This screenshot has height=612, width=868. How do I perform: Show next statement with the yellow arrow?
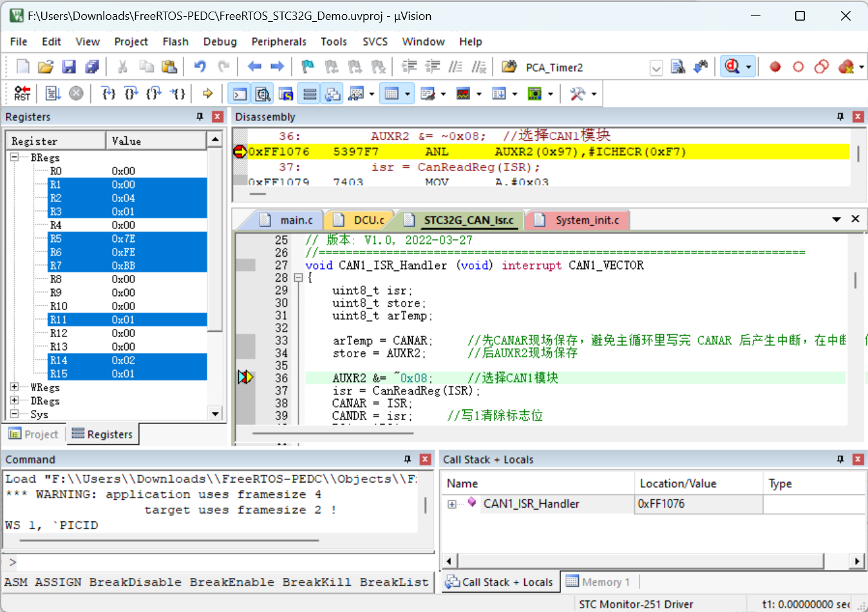207,93
